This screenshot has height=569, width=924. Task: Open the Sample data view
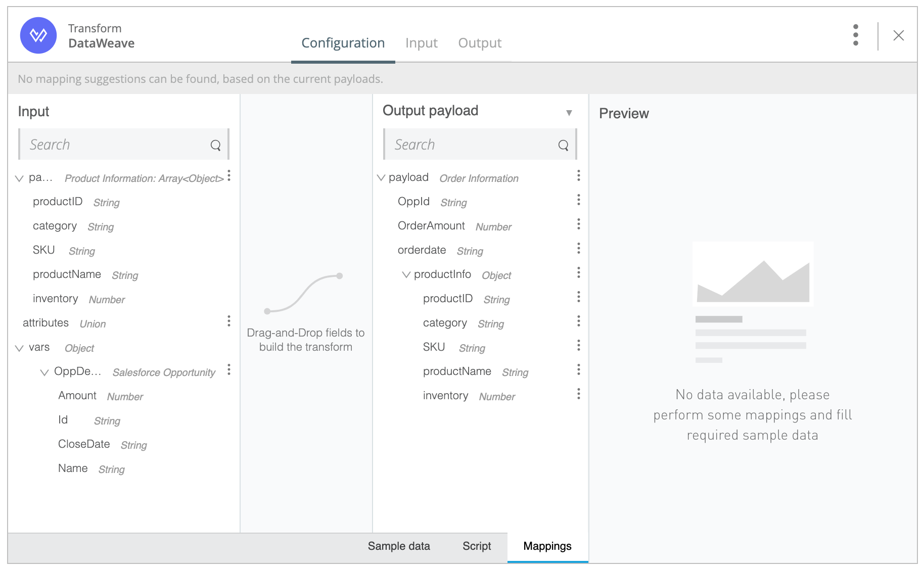click(398, 546)
